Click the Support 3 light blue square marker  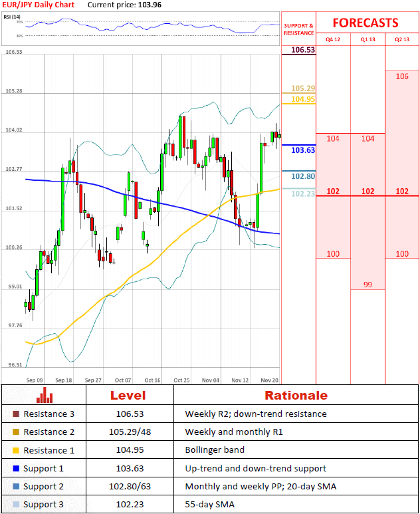[16, 505]
